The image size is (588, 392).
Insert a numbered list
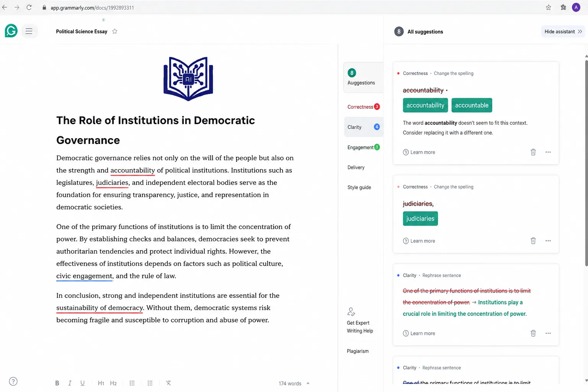[x=132, y=383]
